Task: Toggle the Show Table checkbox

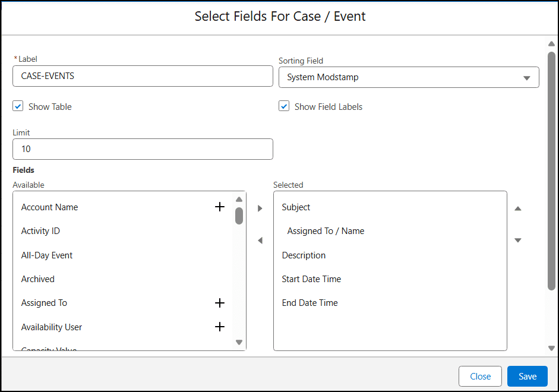Action: point(18,106)
